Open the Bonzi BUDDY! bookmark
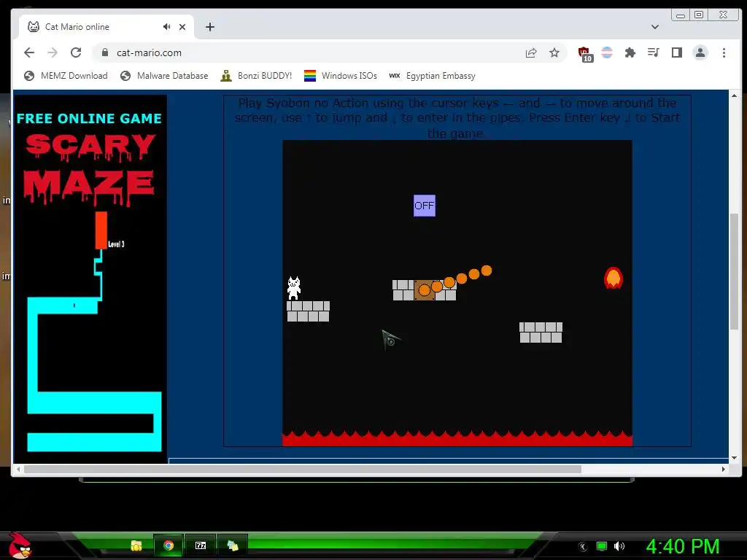 click(x=256, y=76)
